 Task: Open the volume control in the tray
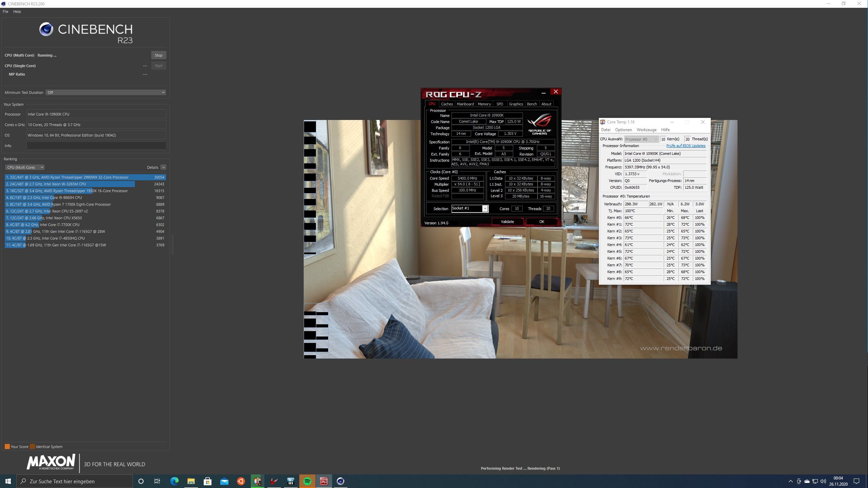click(x=823, y=481)
